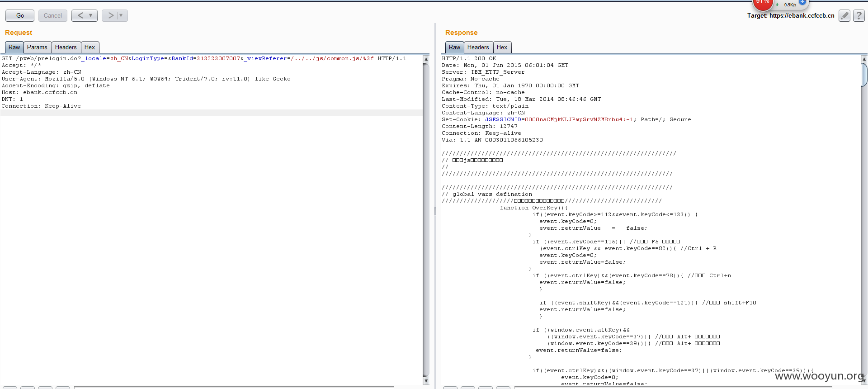Open history dropdown beside the back arrow
Image resolution: width=868 pixels, height=389 pixels.
pos(91,15)
